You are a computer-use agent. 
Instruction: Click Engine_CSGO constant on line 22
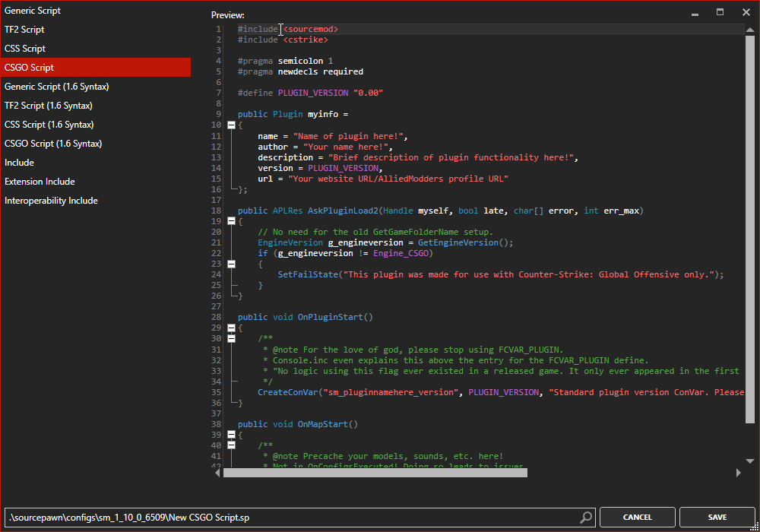point(401,253)
